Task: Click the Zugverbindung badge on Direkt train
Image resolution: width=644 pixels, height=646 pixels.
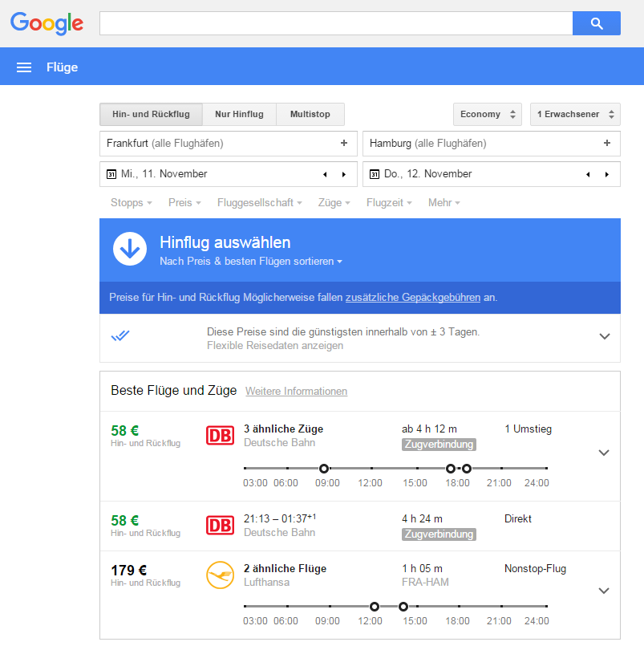Action: [439, 534]
